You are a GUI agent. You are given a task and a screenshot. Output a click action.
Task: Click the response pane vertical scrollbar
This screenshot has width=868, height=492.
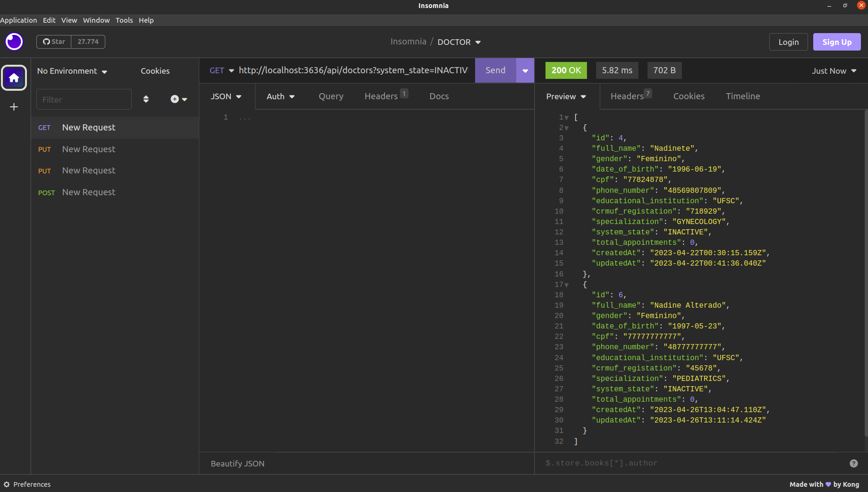click(866, 273)
